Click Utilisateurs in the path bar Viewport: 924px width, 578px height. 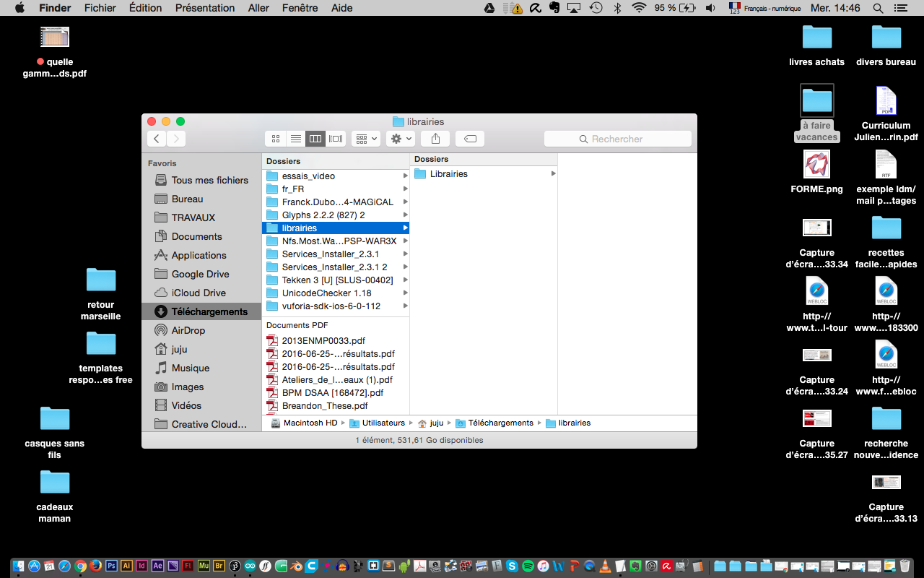point(383,423)
